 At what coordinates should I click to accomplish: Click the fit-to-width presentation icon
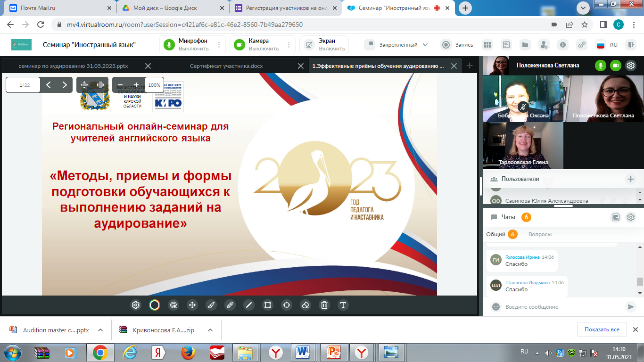[100, 85]
